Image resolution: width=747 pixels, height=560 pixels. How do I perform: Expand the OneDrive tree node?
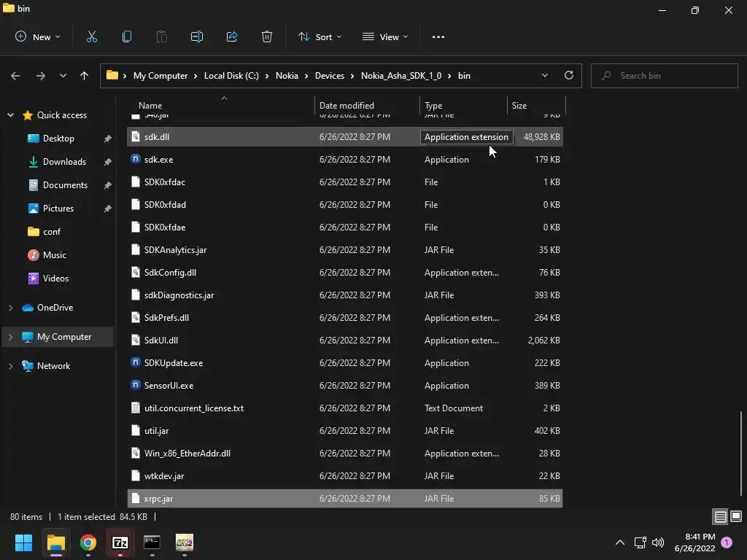pos(10,308)
